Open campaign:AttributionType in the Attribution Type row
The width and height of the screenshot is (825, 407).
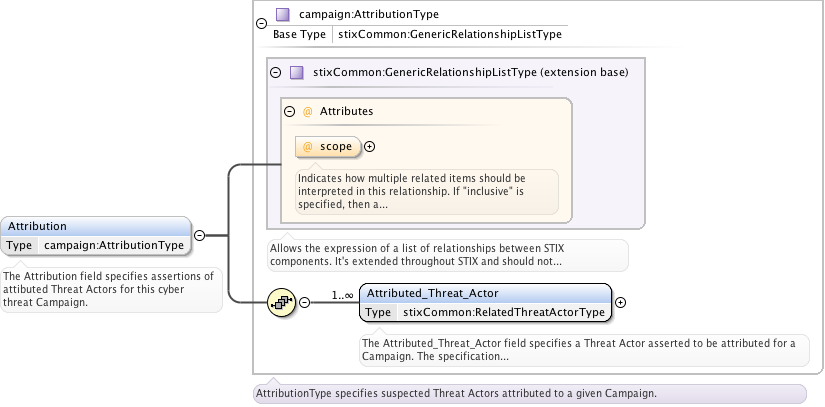click(x=113, y=245)
